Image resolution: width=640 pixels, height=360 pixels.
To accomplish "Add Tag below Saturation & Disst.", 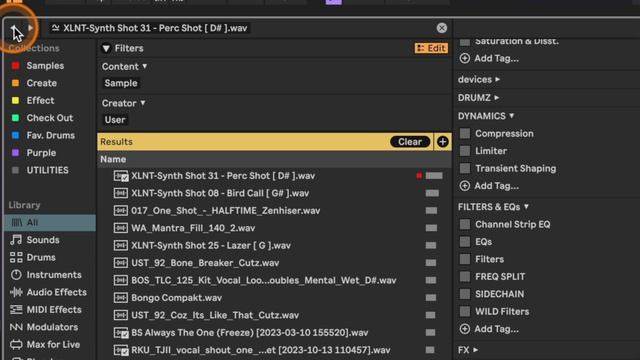I will 489,58.
